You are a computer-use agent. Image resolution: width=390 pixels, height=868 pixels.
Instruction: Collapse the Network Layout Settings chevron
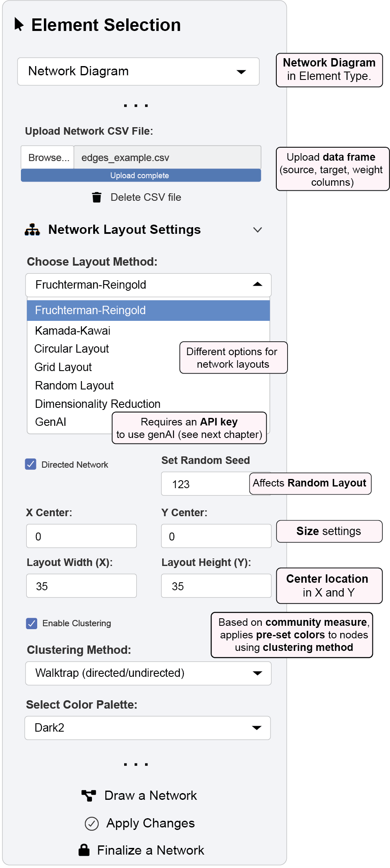click(x=257, y=230)
